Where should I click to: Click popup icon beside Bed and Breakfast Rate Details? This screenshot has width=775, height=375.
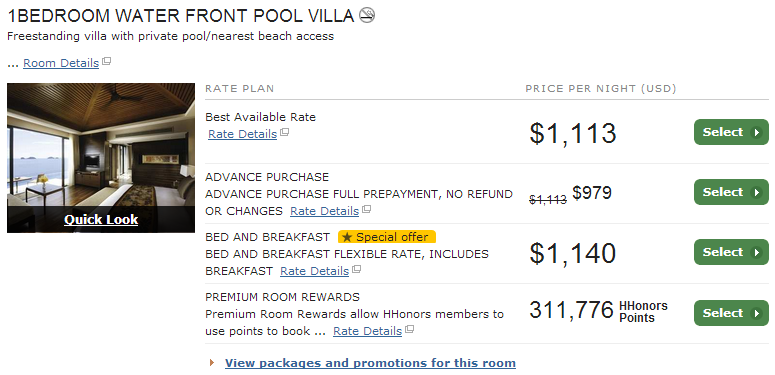pyautogui.click(x=356, y=269)
